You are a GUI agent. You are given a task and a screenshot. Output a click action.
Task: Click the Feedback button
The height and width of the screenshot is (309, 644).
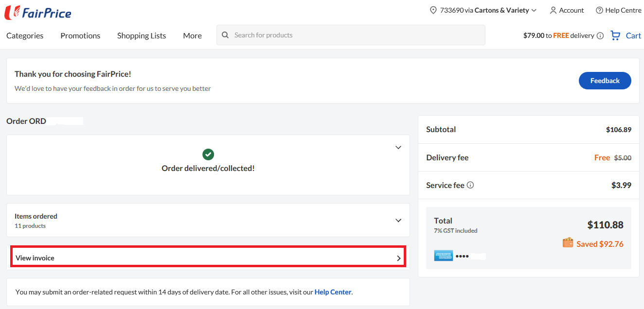(x=605, y=81)
